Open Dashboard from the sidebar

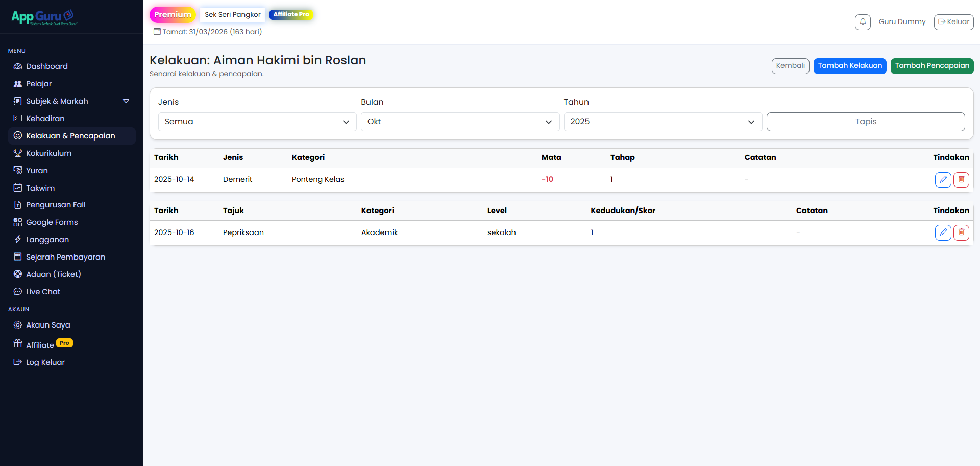point(46,66)
